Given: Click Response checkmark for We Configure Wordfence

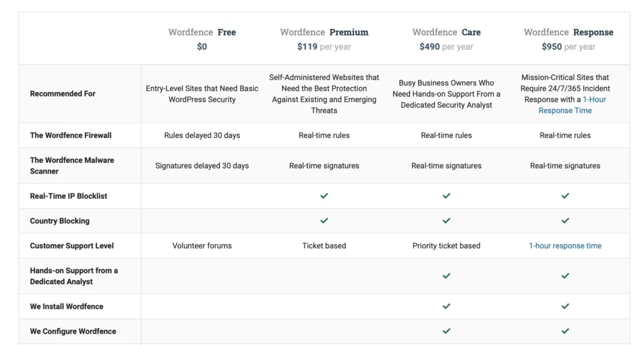Looking at the screenshot, I should (x=565, y=331).
